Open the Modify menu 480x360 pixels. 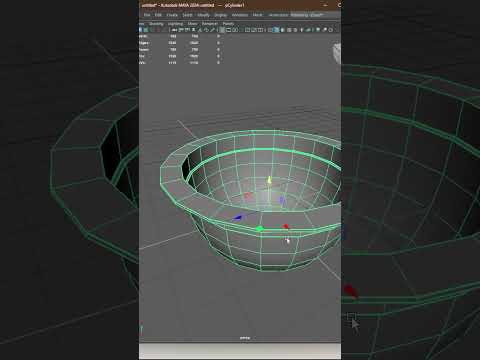click(x=203, y=15)
